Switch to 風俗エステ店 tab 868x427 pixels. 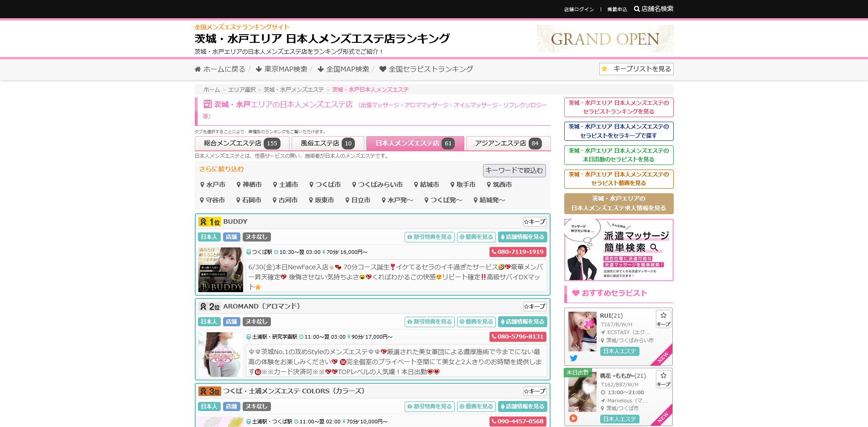pyautogui.click(x=327, y=143)
